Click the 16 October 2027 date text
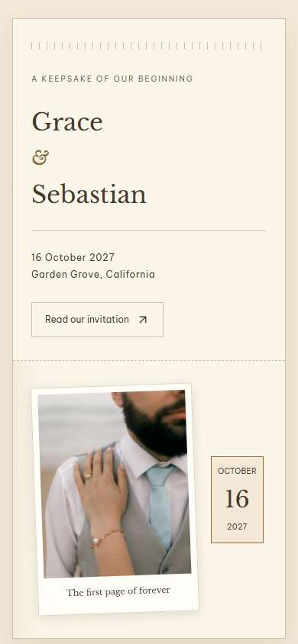This screenshot has width=298, height=644. pos(73,257)
